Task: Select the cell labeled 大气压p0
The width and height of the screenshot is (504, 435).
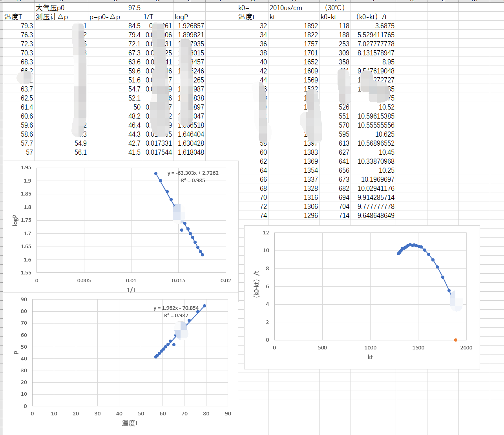Action: click(x=51, y=8)
